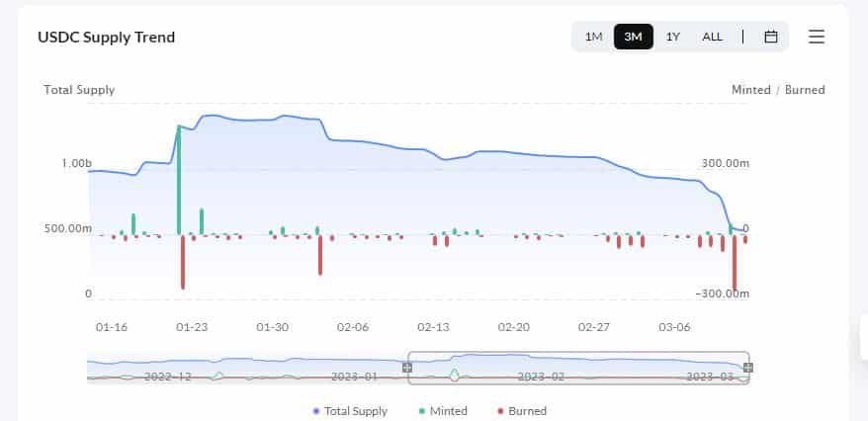Image resolution: width=868 pixels, height=421 pixels.
Task: Click the 1.00b axis value
Action: point(77,164)
